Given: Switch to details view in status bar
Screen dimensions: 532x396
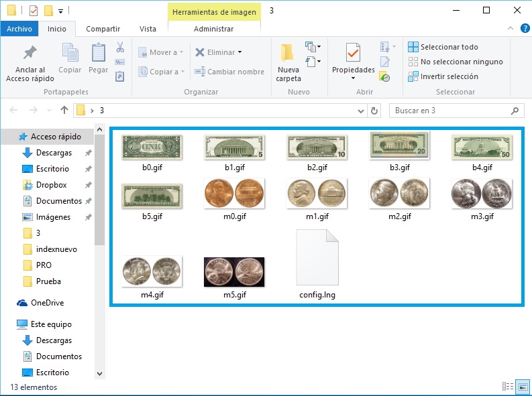Looking at the screenshot, I should [508, 387].
